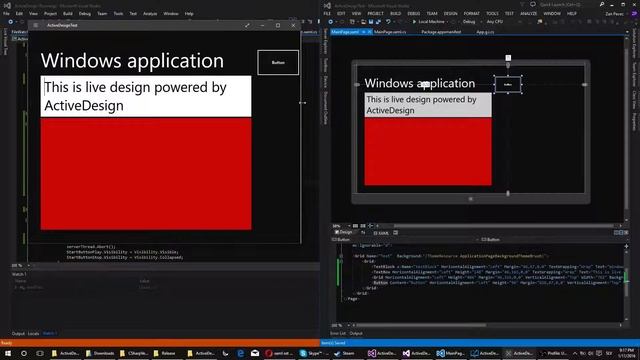Switch to the Package.appxmanifest tab
This screenshot has width=640, height=360.
pos(441,32)
